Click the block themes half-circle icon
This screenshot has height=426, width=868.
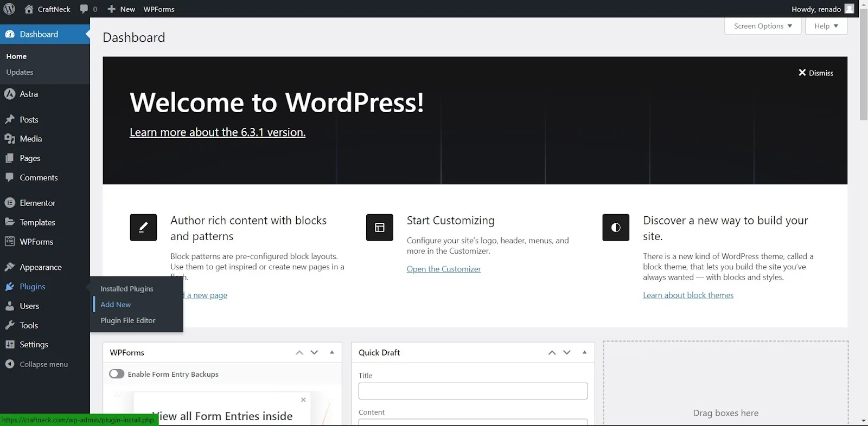pos(616,228)
